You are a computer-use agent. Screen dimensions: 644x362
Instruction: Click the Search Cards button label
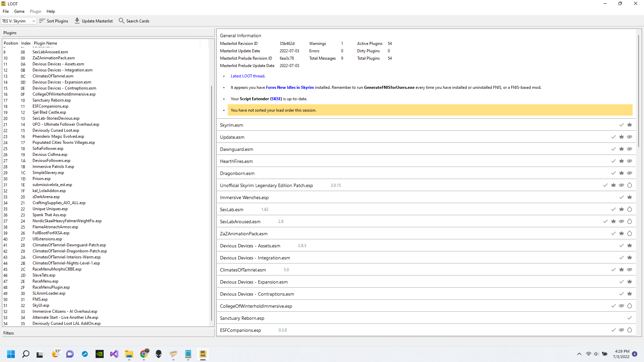(x=138, y=21)
